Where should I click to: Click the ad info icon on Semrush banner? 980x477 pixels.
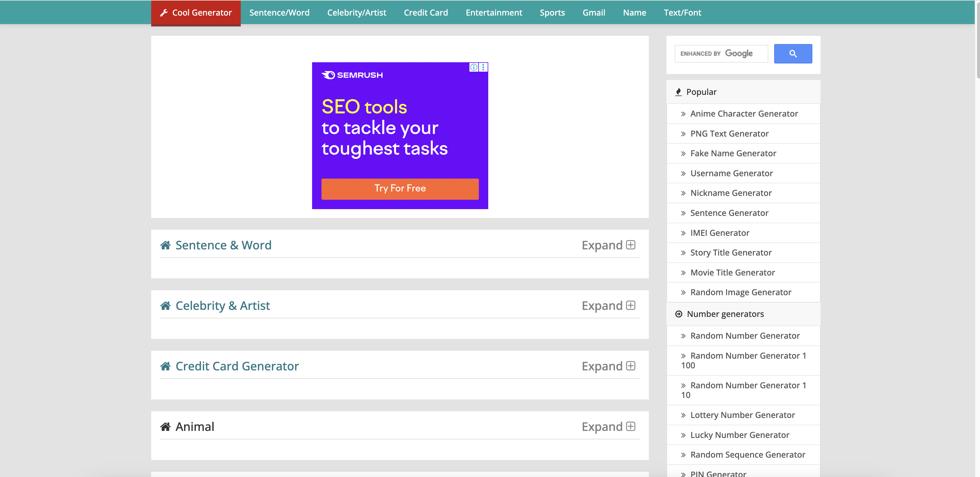tap(474, 67)
